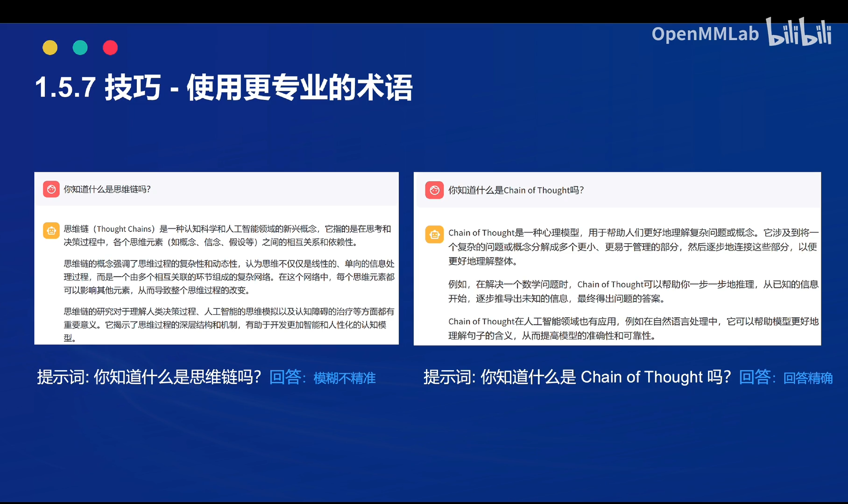Viewport: 848px width, 504px height.
Task: Click the red user avatar beside 思维链 question
Action: coord(50,189)
